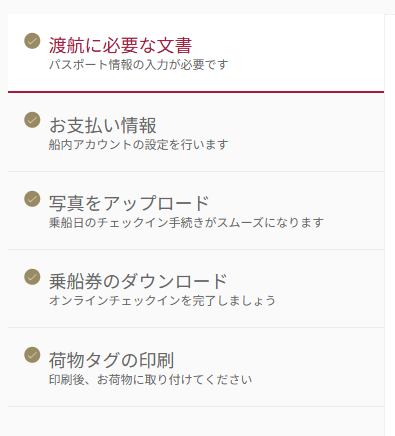The width and height of the screenshot is (395, 436).
Task: Open the お支払い情報 step heading
Action: pos(103,126)
